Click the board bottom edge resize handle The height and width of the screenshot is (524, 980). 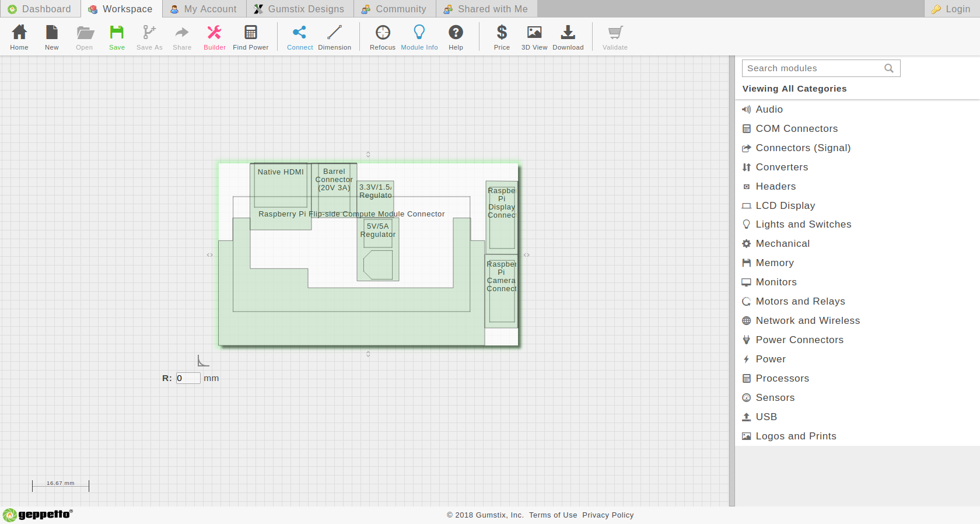click(368, 354)
